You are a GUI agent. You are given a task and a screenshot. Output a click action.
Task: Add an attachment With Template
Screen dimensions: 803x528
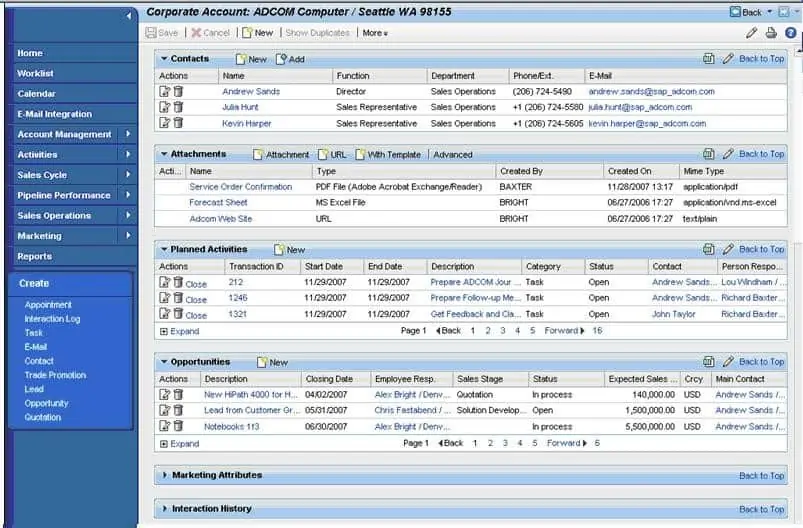tap(388, 154)
